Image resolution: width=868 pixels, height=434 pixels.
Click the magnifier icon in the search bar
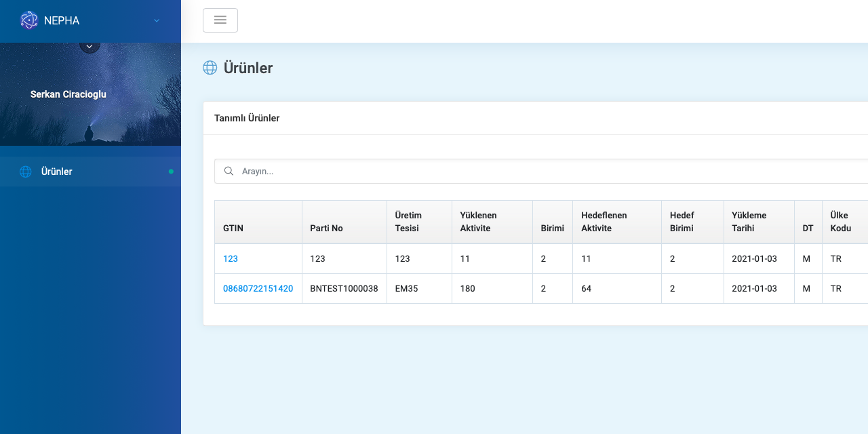pos(229,171)
